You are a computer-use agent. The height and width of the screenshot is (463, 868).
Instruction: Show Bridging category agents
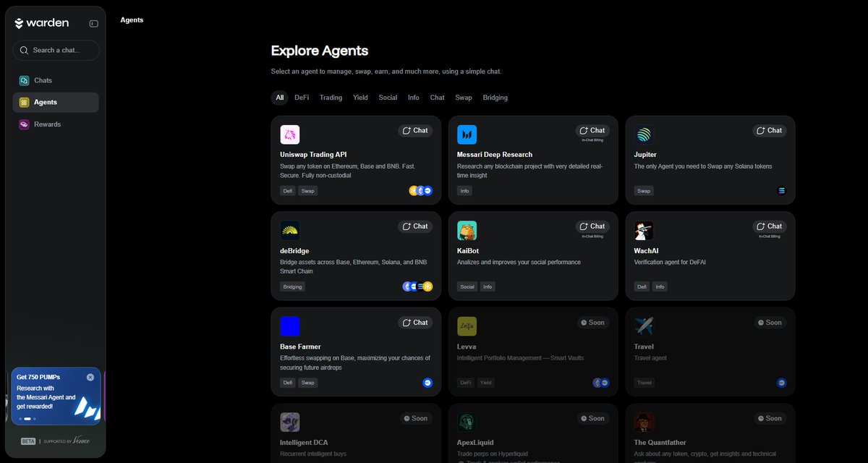click(495, 98)
